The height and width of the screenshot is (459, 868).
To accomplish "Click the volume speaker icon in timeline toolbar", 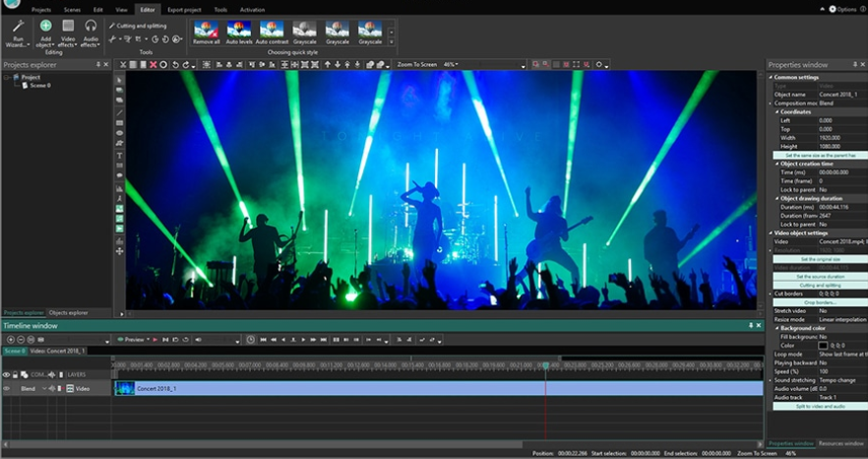I will point(198,339).
